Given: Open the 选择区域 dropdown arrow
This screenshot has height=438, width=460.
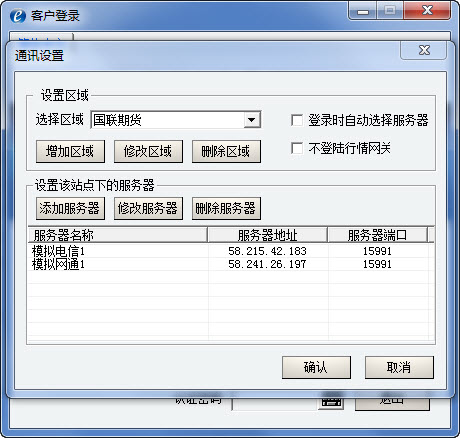Looking at the screenshot, I should coord(252,120).
